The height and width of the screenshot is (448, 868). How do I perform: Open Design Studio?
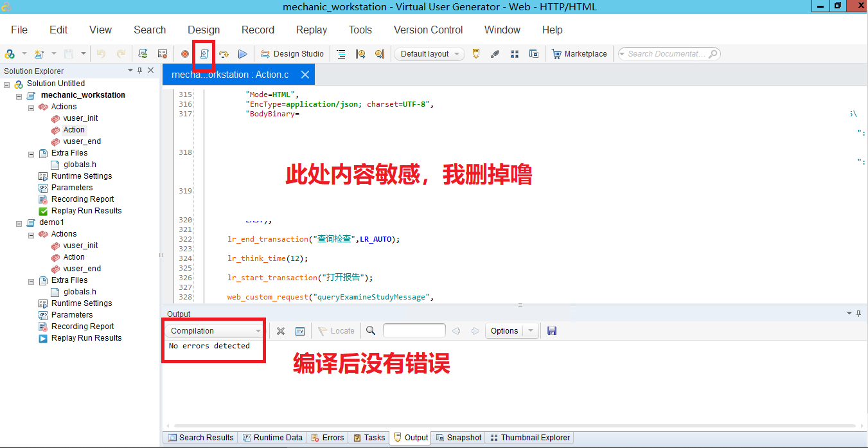pyautogui.click(x=292, y=54)
